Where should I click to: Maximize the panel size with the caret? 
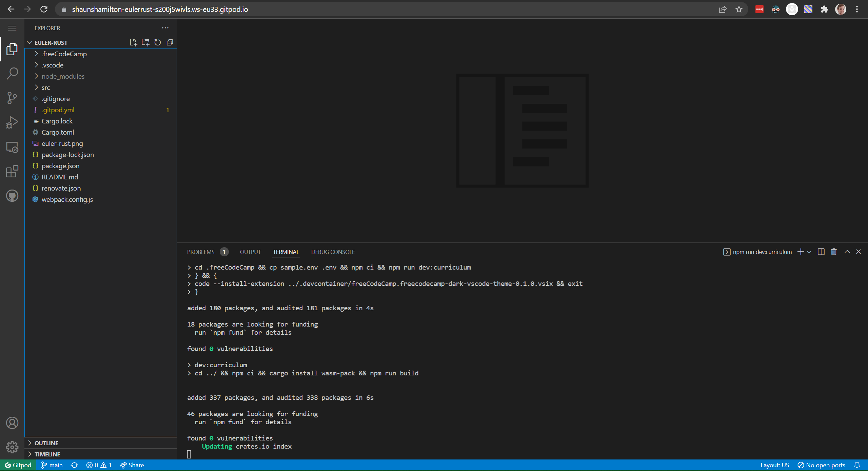(847, 252)
